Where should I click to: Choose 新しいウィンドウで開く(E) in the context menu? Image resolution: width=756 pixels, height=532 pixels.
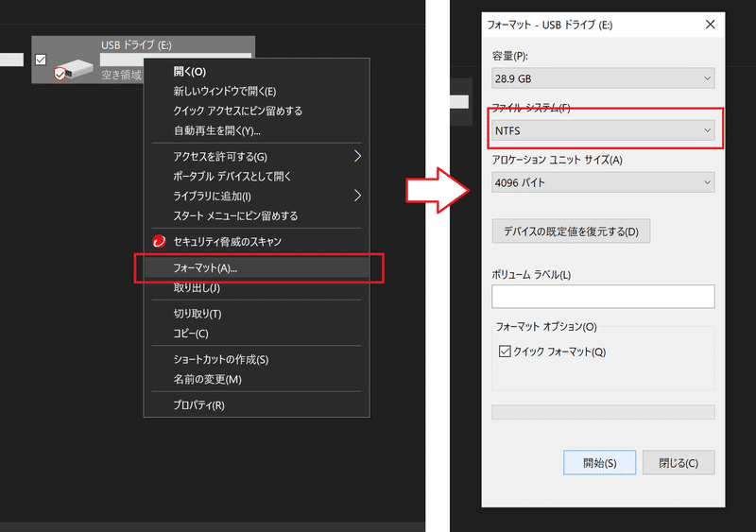pos(256,91)
